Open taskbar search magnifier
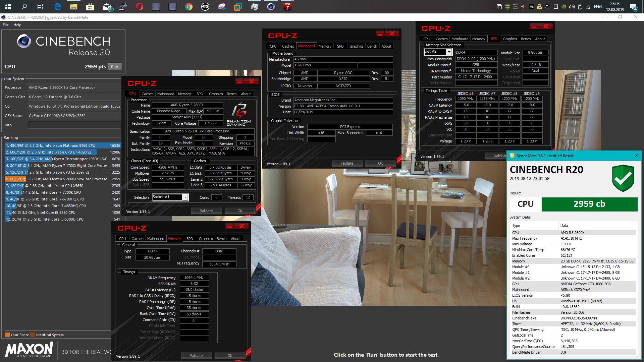This screenshot has height=362, width=644. click(x=24, y=6)
